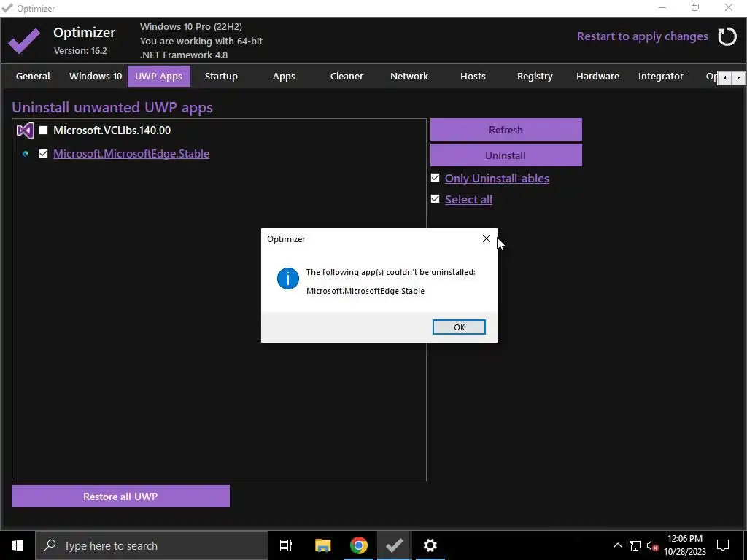Uncheck the Microsoft.MicrosoftEdge.Stable checkbox
747x560 pixels.
[x=43, y=153]
